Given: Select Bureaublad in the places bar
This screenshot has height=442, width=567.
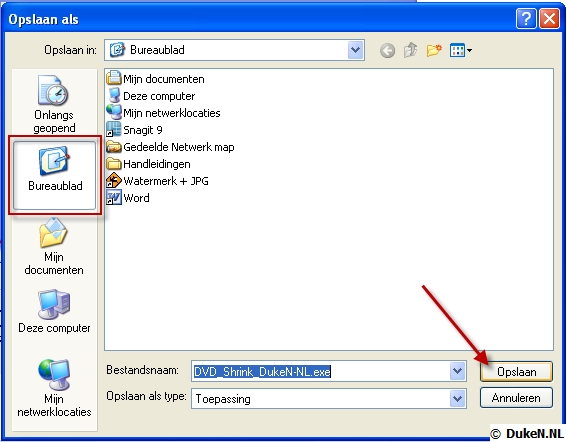Looking at the screenshot, I should pos(54,175).
